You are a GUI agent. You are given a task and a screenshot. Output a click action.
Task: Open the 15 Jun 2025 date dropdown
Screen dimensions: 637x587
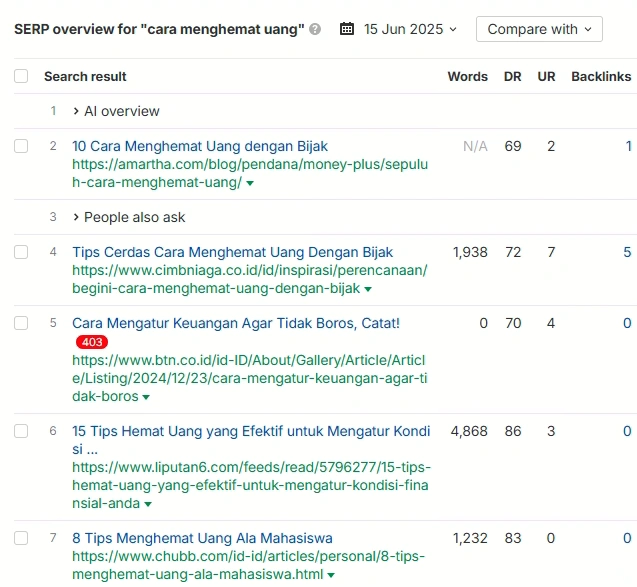410,29
